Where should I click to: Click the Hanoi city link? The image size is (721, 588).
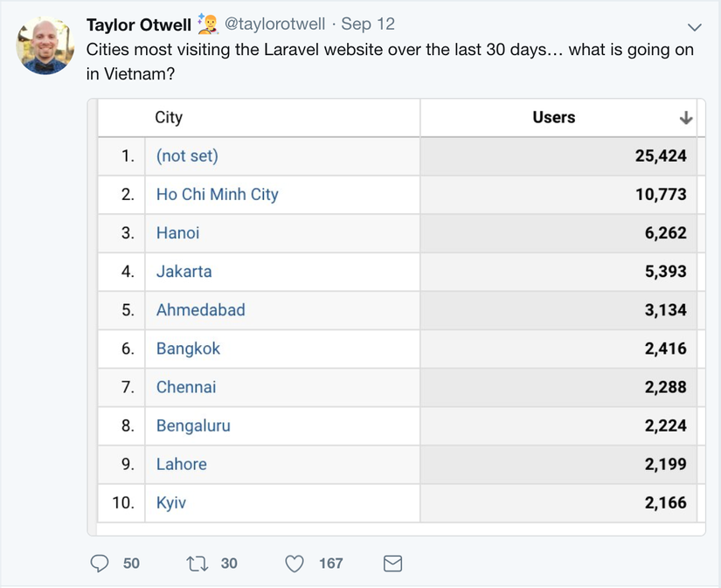pos(177,233)
